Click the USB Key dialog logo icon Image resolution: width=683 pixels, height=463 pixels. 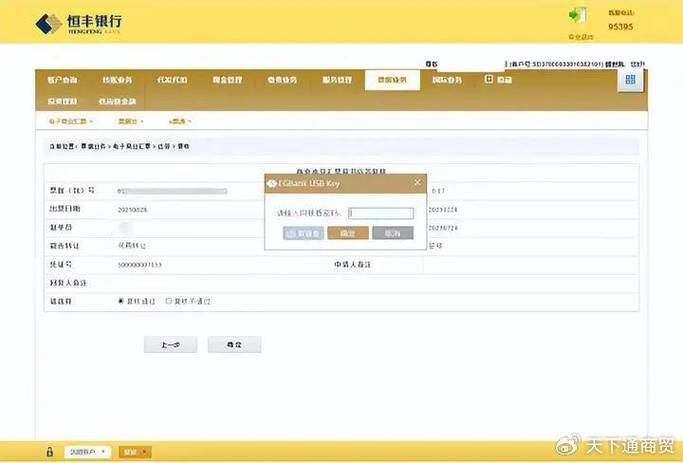[x=272, y=183]
